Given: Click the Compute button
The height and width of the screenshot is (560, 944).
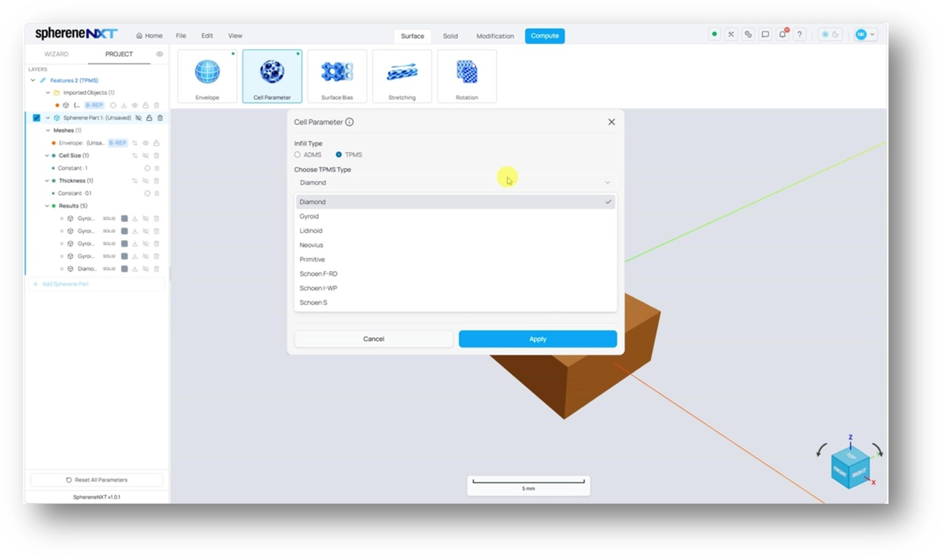Looking at the screenshot, I should click(545, 36).
